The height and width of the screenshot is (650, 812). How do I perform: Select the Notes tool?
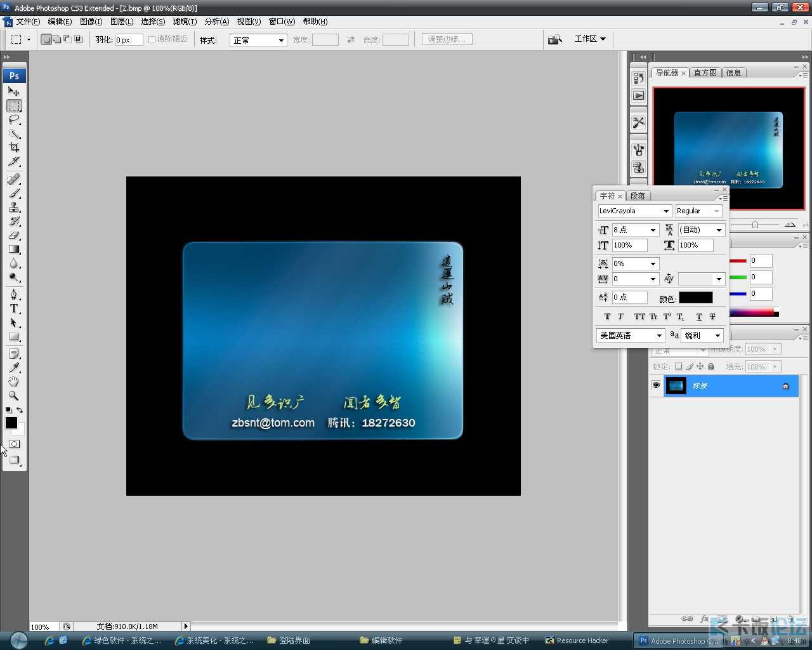click(14, 354)
